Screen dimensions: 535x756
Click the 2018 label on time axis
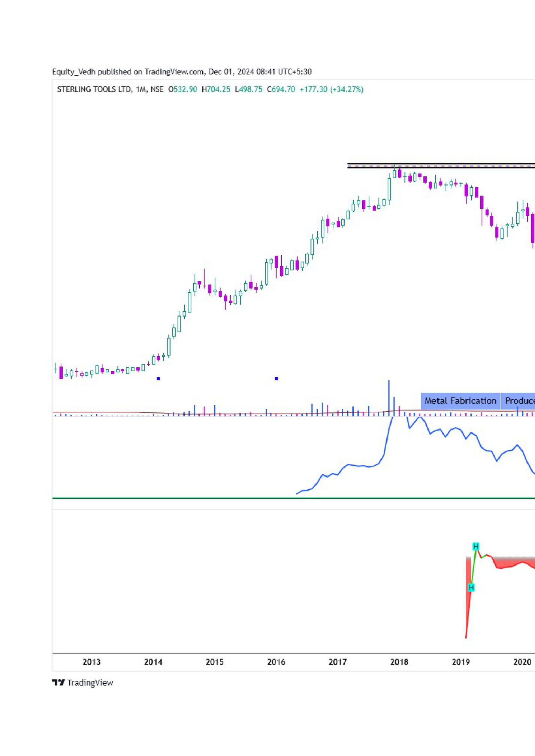click(x=399, y=662)
